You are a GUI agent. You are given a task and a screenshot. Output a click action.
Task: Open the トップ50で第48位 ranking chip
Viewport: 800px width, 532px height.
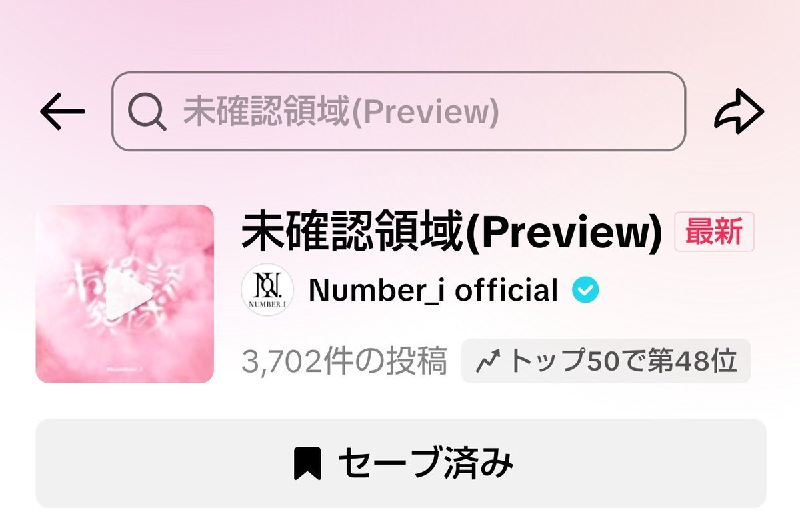[x=606, y=361]
